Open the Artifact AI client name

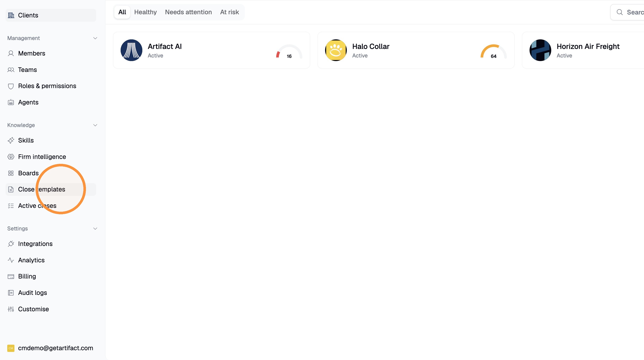click(x=164, y=47)
